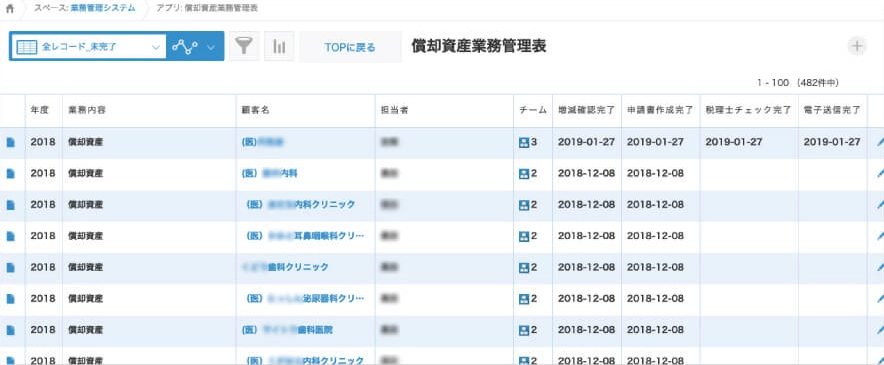Screen dimensions: 884x365
Task: Open the 全レコード_未完了 view dropdown
Action: [88, 46]
